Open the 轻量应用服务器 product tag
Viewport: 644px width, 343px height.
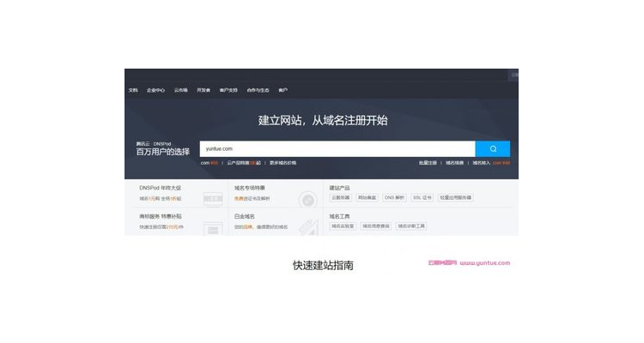[455, 198]
